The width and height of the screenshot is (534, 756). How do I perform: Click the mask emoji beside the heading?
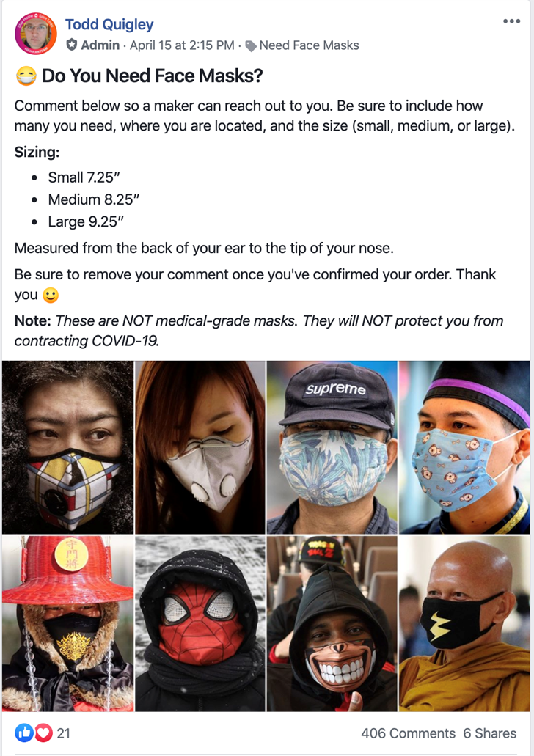tap(26, 76)
